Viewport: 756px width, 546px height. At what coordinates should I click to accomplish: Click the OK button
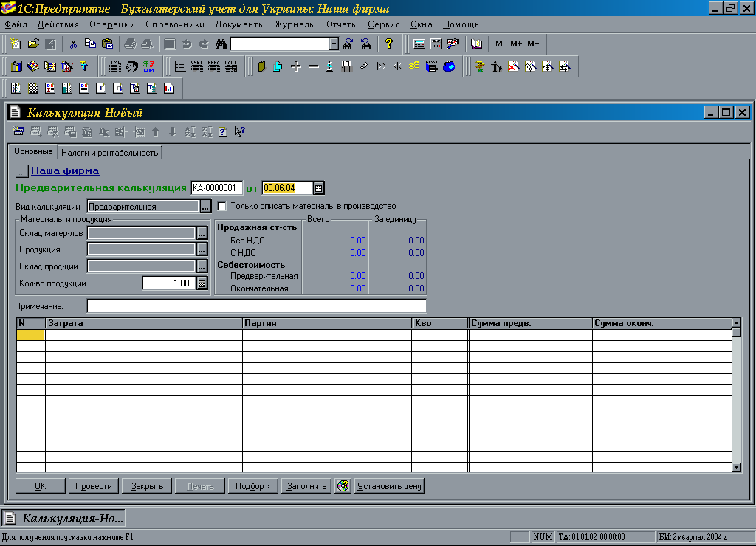(41, 486)
